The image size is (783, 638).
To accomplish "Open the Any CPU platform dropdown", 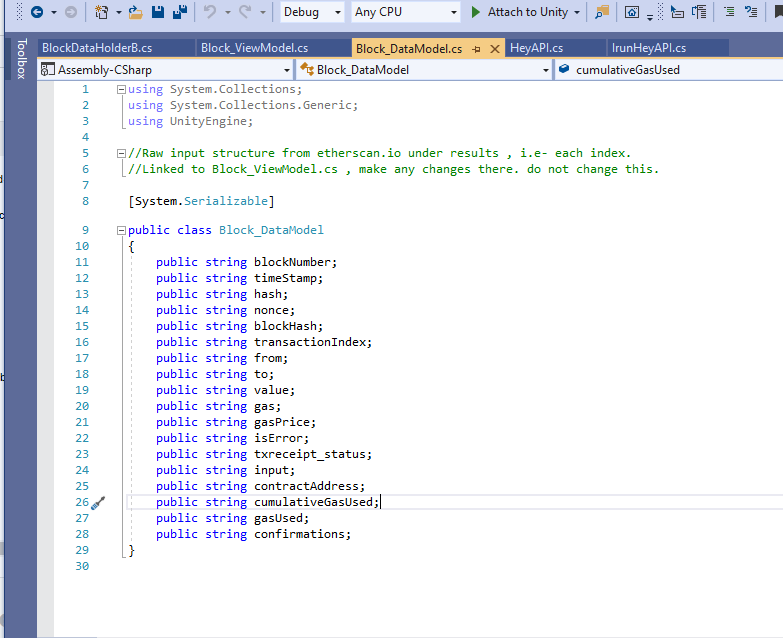I will coord(406,12).
